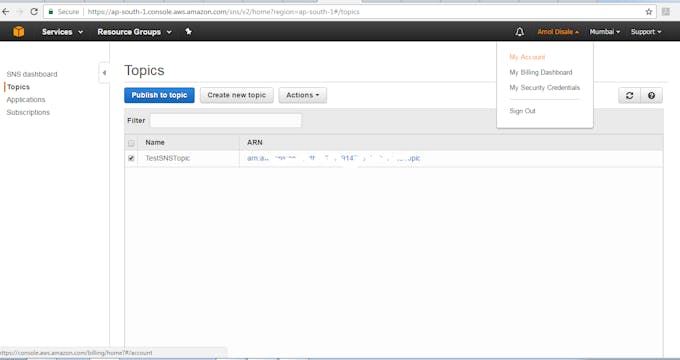Open the Mumbai region selector
680x360 pixels.
605,32
